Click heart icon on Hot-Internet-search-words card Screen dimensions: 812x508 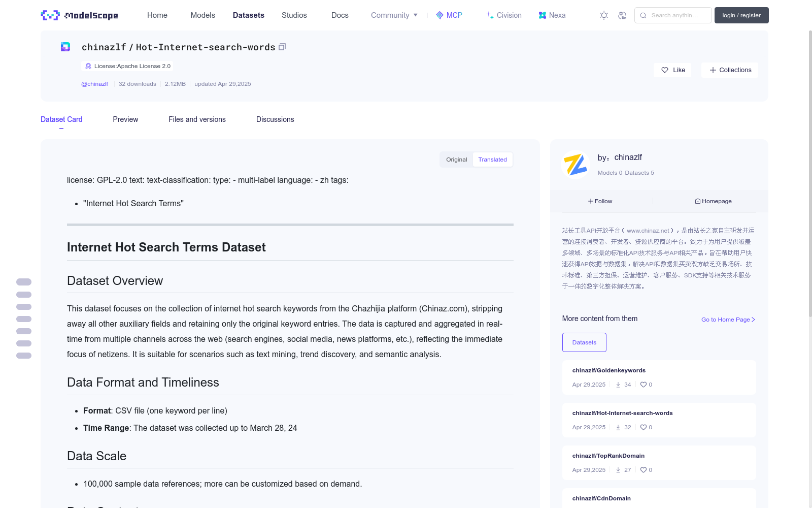pos(644,427)
